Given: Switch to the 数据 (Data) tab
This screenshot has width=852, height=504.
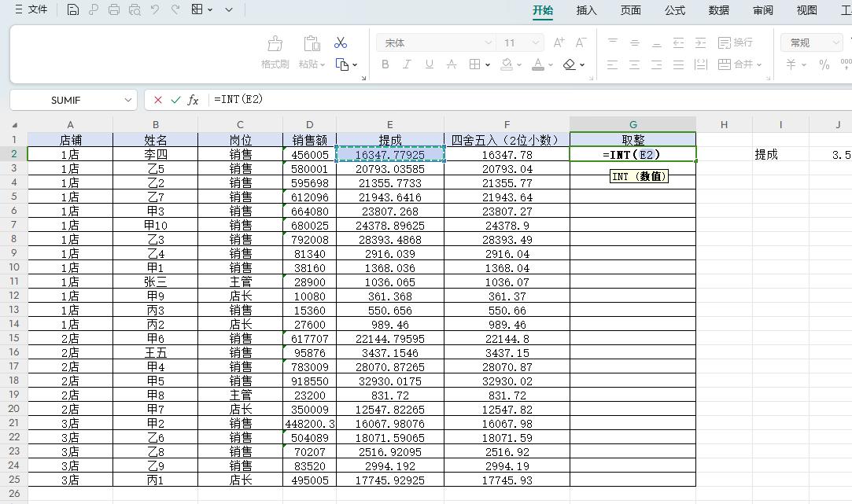Looking at the screenshot, I should pos(718,9).
